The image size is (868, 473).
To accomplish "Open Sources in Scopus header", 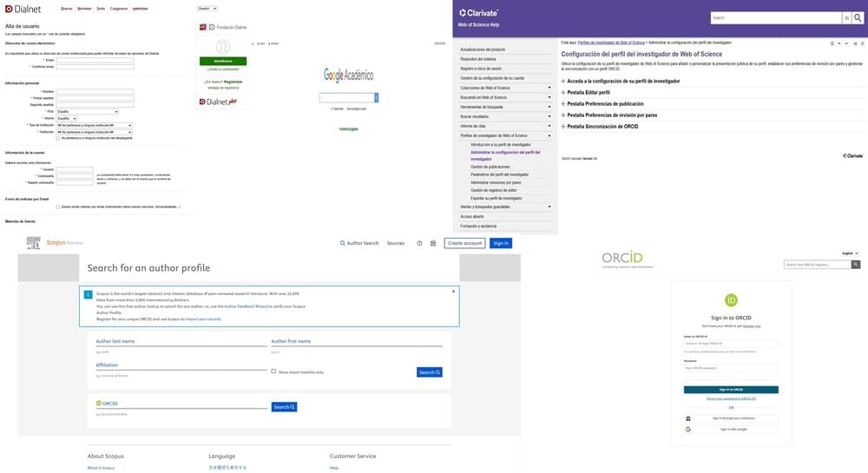I will (x=396, y=243).
